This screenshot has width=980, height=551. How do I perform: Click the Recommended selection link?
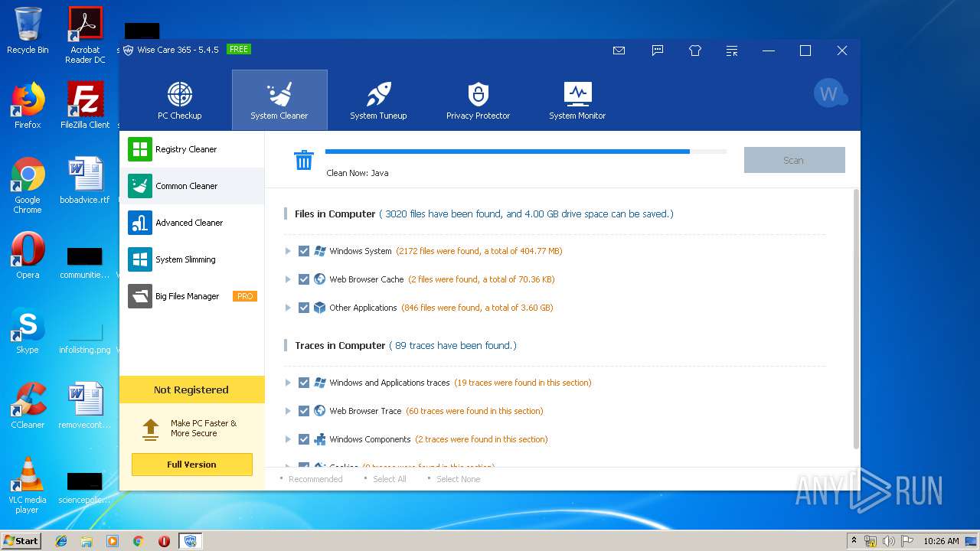(315, 479)
